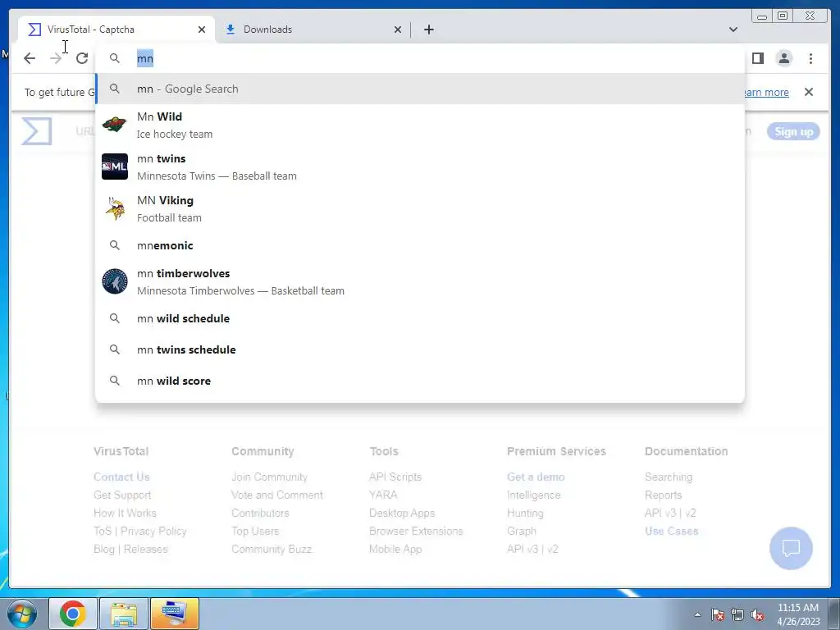Open the YARA link
Image resolution: width=840 pixels, height=630 pixels.
[383, 495]
